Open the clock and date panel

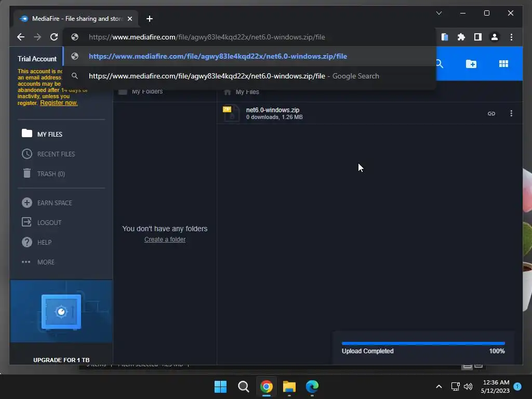495,387
